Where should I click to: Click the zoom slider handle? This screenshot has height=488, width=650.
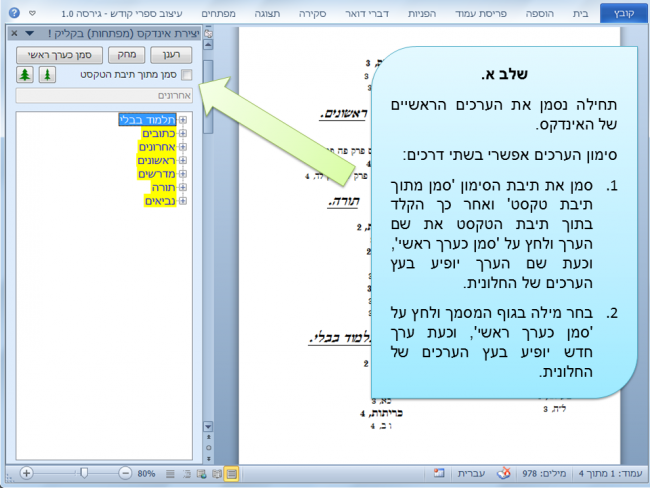point(84,473)
